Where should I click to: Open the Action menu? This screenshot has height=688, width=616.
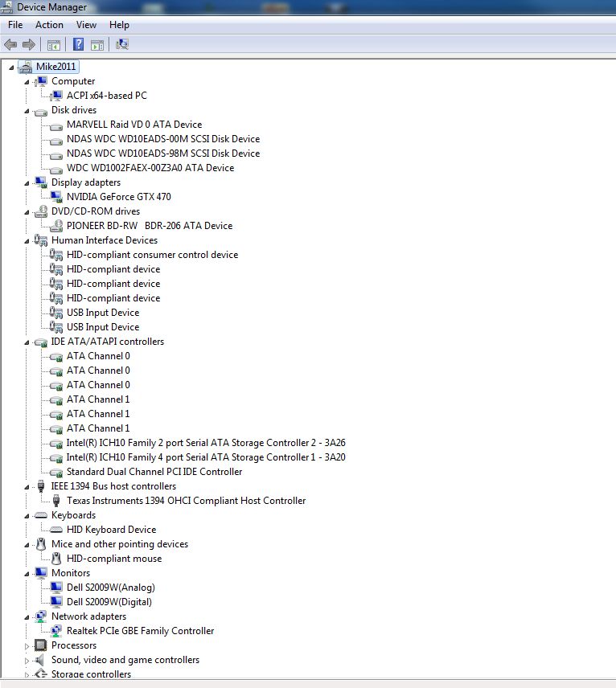[49, 25]
